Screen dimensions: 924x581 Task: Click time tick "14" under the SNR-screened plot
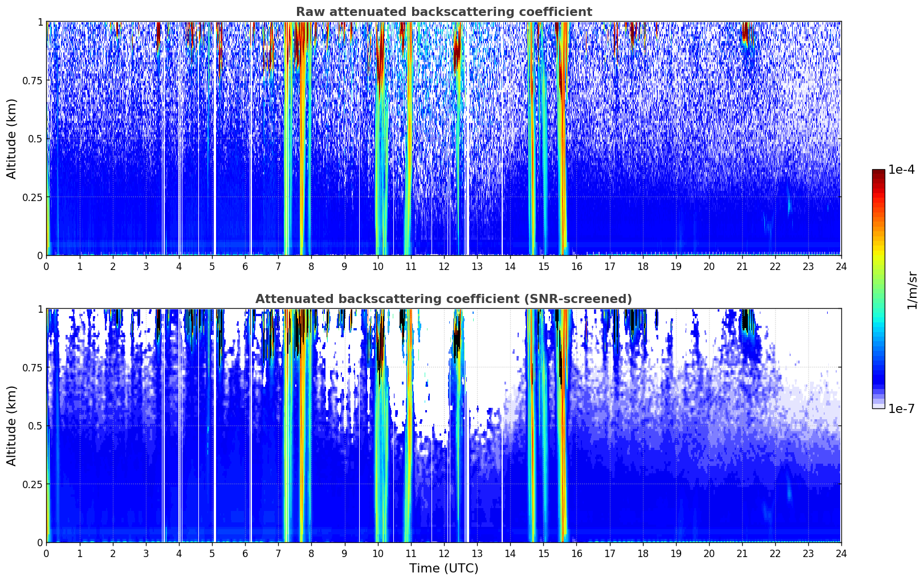click(510, 553)
